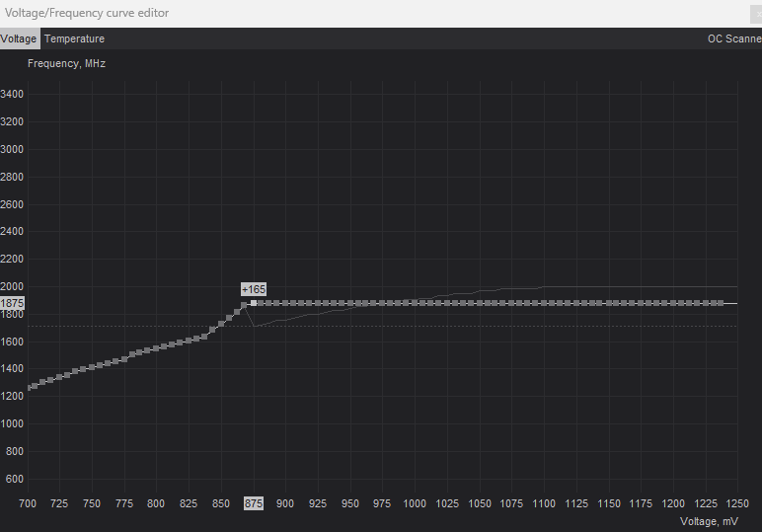Click the 1100 mV voltage axis label
The height and width of the screenshot is (532, 762).
tap(544, 503)
